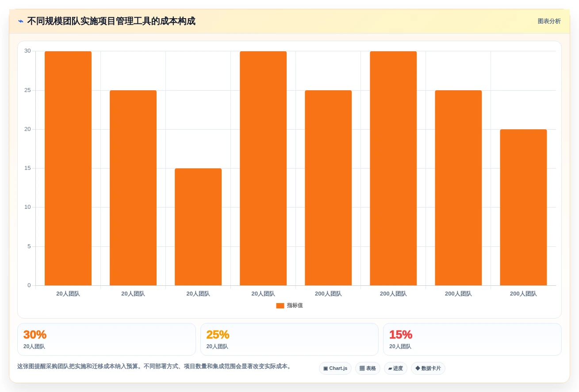Click the 20人团队 bar with value 15
The image size is (579, 392).
pyautogui.click(x=198, y=227)
